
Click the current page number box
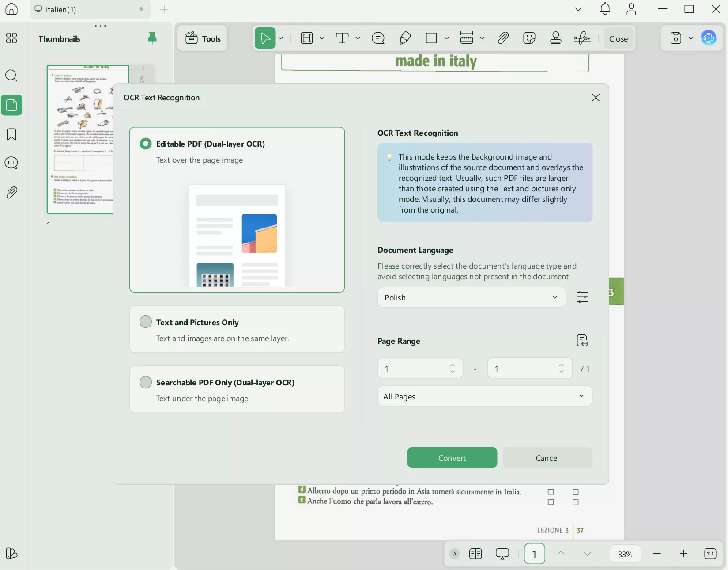[x=535, y=554]
